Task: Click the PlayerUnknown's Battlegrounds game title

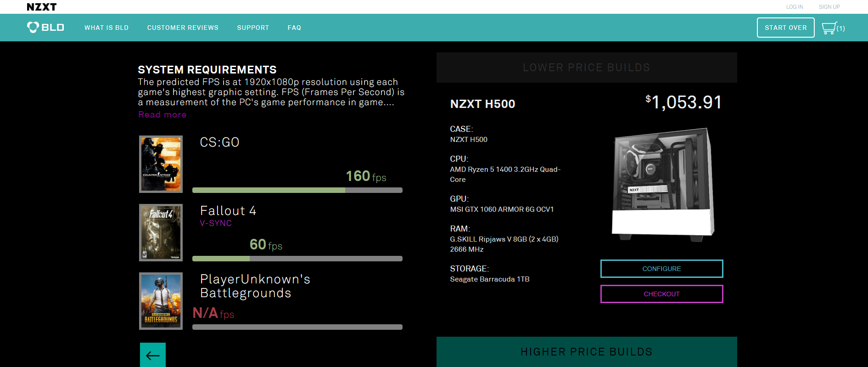Action: click(x=255, y=286)
